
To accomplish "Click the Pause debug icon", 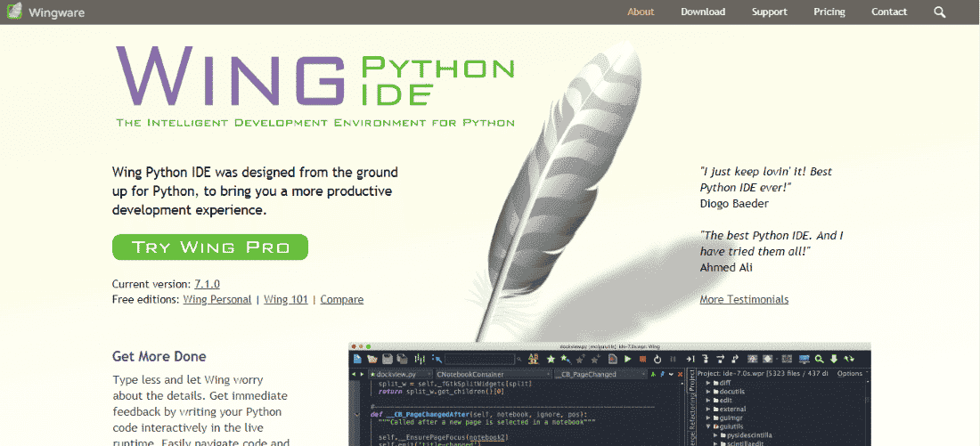I will (673, 359).
